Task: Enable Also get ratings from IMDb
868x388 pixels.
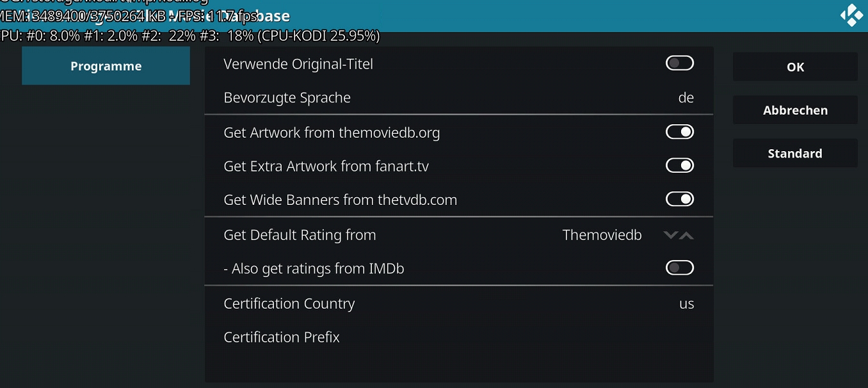Action: click(x=680, y=268)
